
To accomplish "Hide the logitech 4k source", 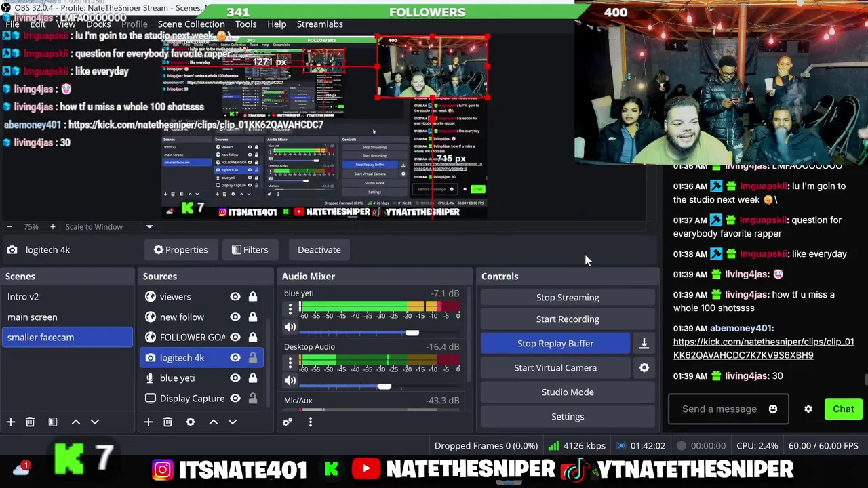I will pyautogui.click(x=235, y=358).
